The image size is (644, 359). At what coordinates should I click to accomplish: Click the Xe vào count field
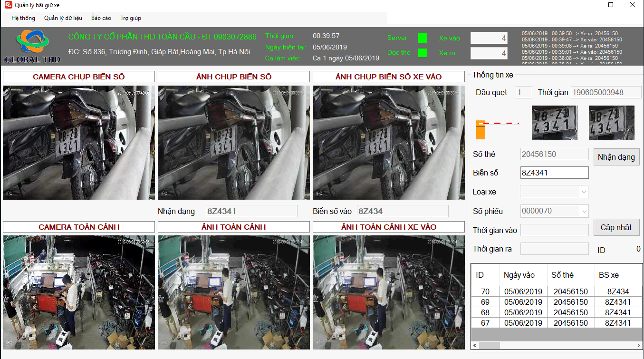[x=489, y=38]
